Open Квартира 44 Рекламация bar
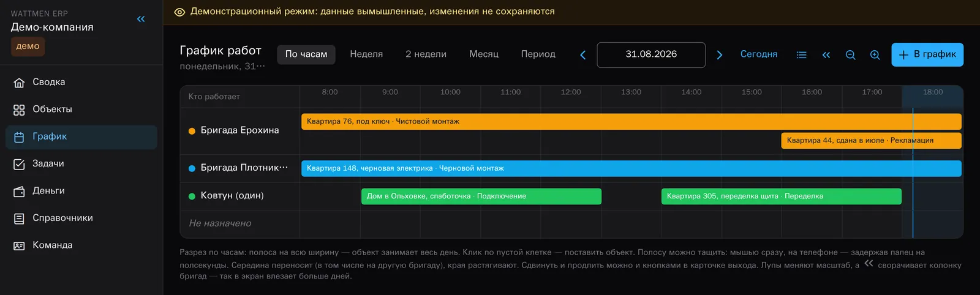This screenshot has height=295, width=980. (x=871, y=140)
